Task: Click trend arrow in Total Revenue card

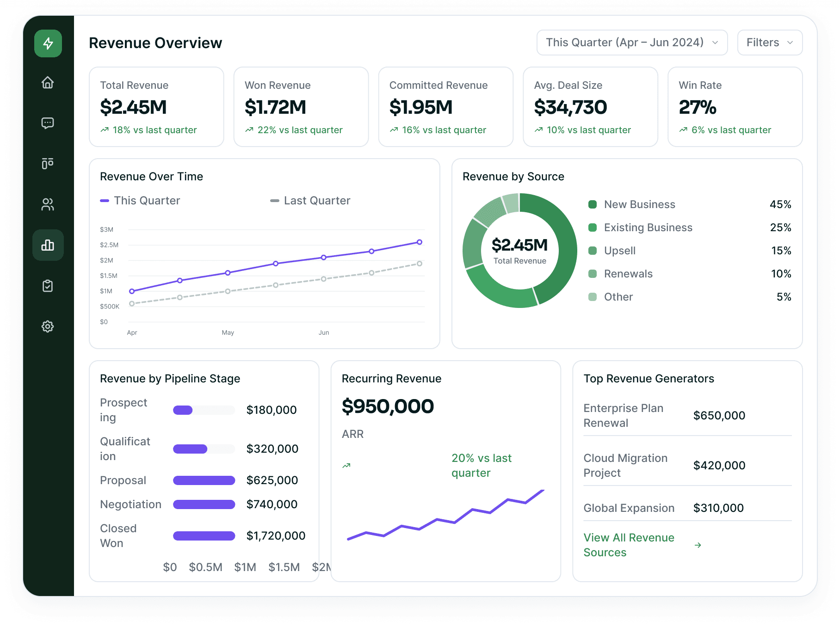Action: (105, 130)
